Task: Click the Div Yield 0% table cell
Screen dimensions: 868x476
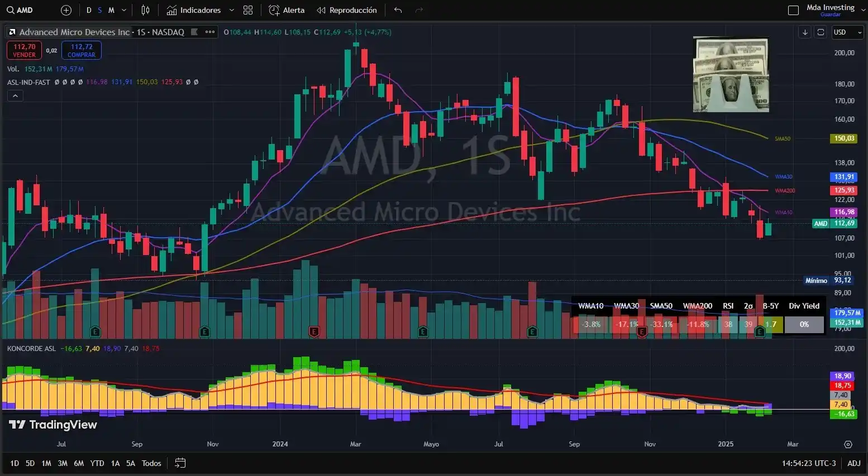Action: coord(804,324)
